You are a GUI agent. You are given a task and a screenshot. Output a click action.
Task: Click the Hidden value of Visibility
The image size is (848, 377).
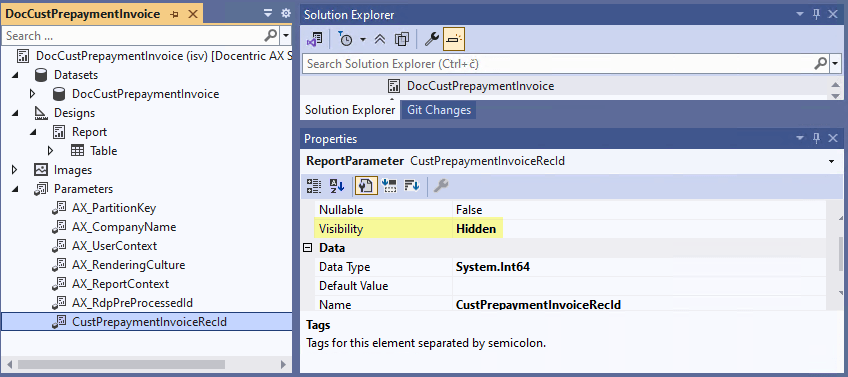tap(476, 229)
